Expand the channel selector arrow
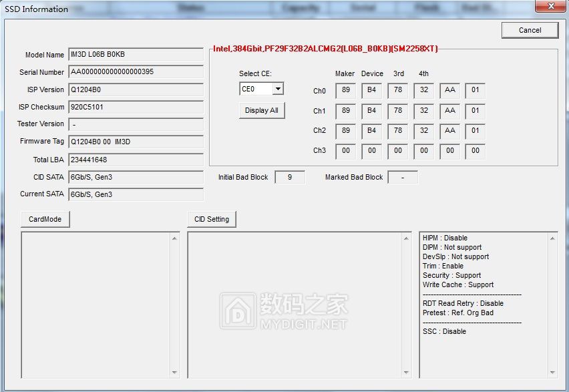The height and width of the screenshot is (392, 569). (x=278, y=88)
